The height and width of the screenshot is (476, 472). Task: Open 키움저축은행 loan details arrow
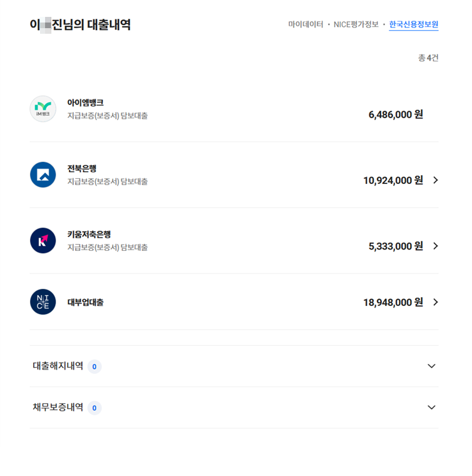click(436, 246)
